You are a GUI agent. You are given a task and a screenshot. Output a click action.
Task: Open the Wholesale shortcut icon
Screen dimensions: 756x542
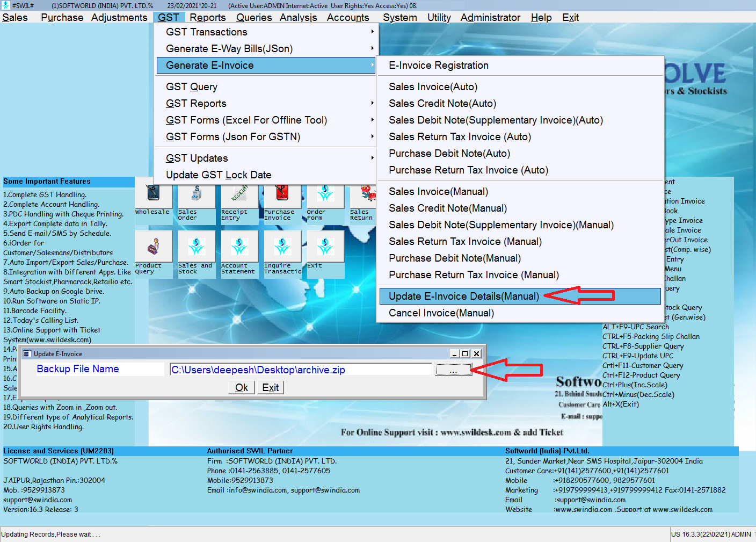pos(154,197)
